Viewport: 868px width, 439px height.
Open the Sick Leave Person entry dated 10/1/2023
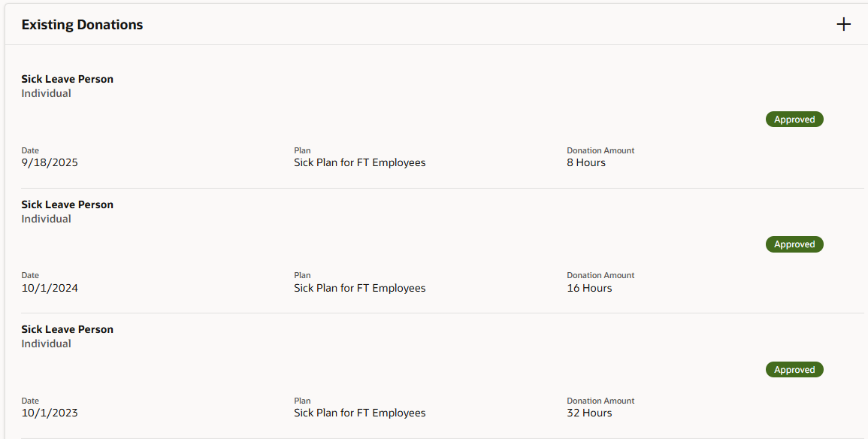[x=68, y=329]
